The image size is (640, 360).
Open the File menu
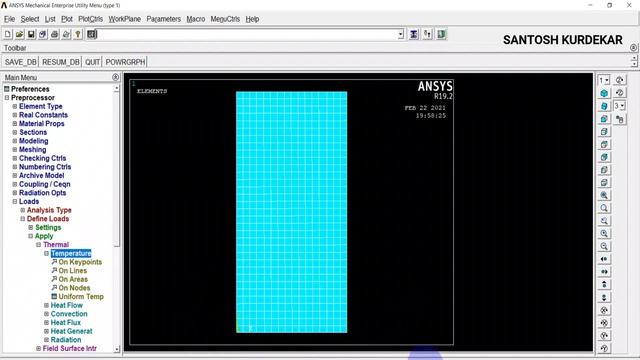9,19
